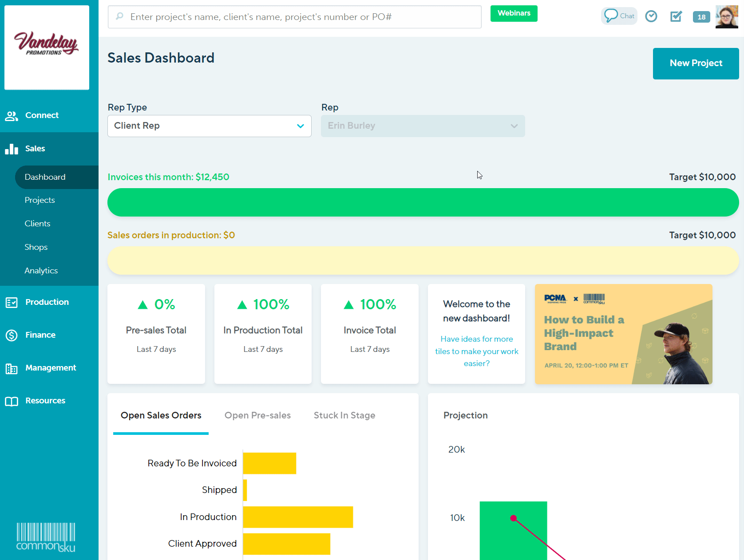Click the New Project button

pyautogui.click(x=696, y=63)
